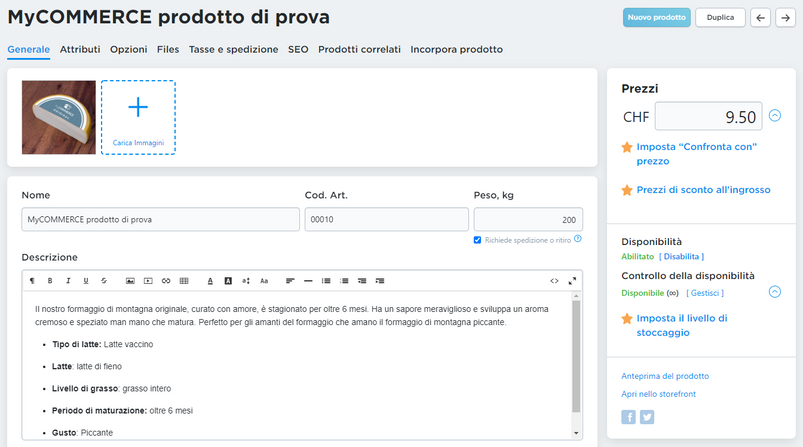Go to next product arrow

click(785, 17)
